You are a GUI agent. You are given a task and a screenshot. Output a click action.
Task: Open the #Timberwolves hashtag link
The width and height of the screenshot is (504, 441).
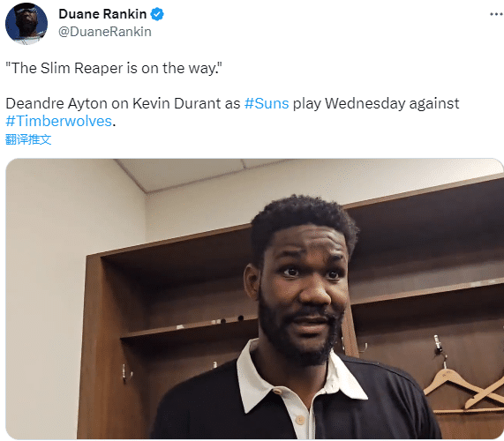pos(59,121)
